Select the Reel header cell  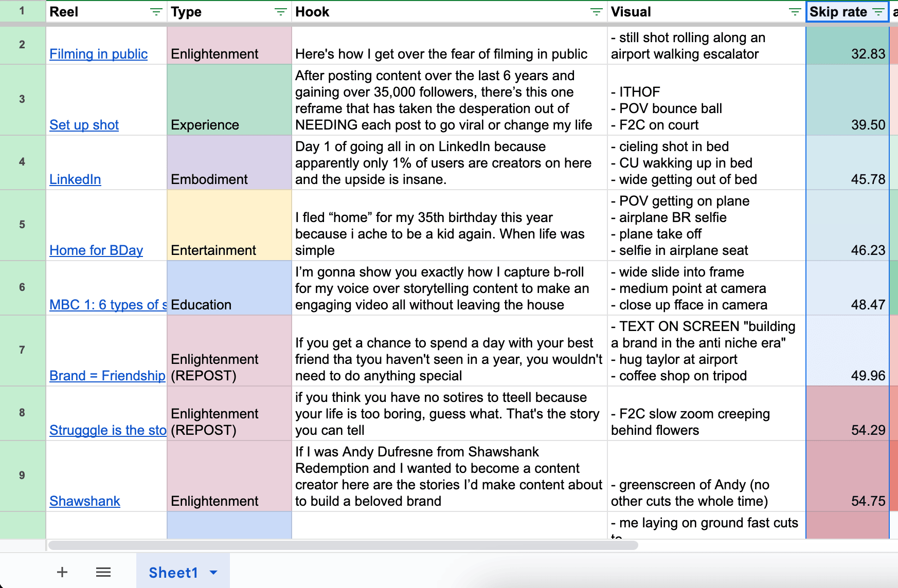tap(106, 12)
